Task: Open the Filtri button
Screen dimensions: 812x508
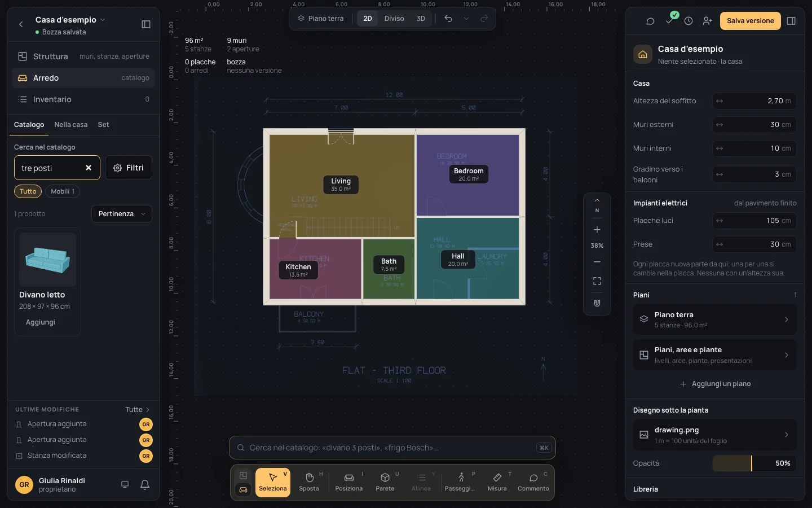Action: (x=129, y=168)
